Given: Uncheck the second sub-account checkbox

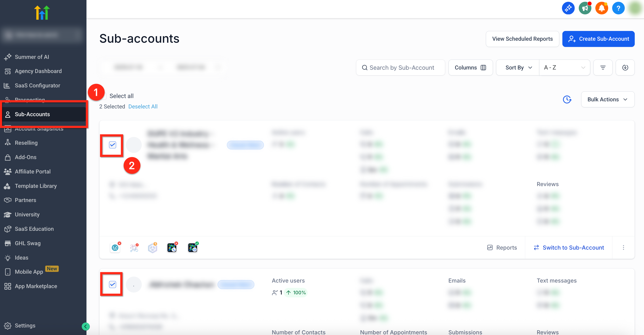Looking at the screenshot, I should coord(113,285).
